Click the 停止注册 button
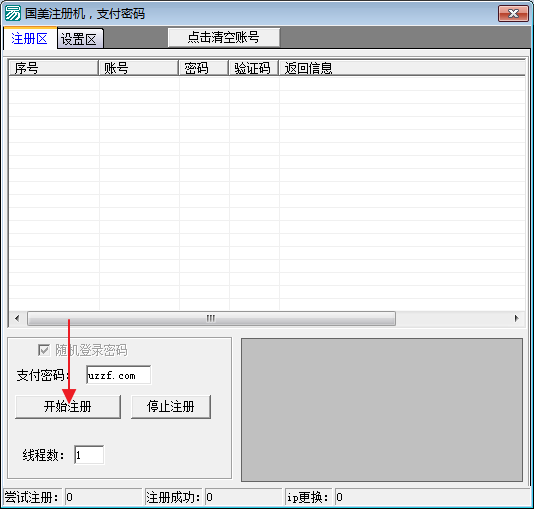Viewport: 534px width, 509px height. click(x=171, y=407)
